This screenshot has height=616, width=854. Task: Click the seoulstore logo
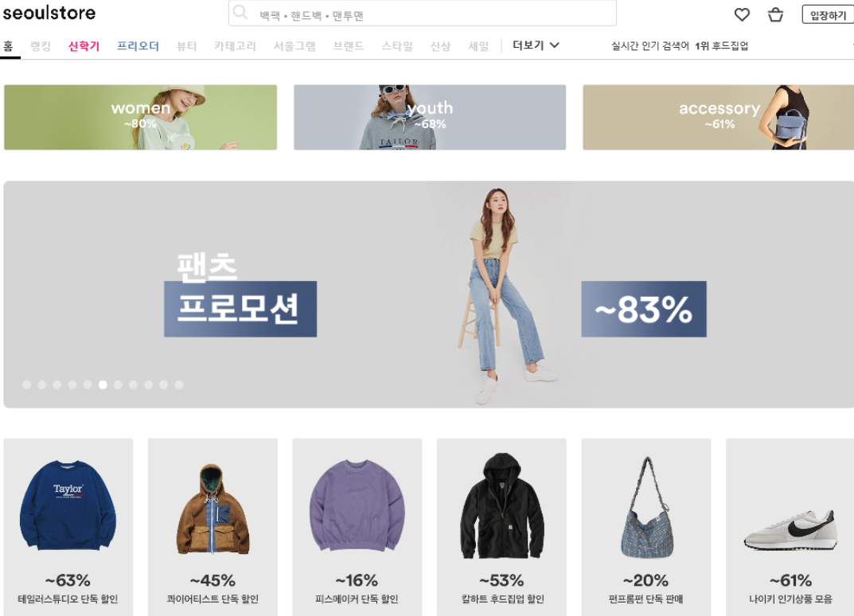[x=49, y=13]
